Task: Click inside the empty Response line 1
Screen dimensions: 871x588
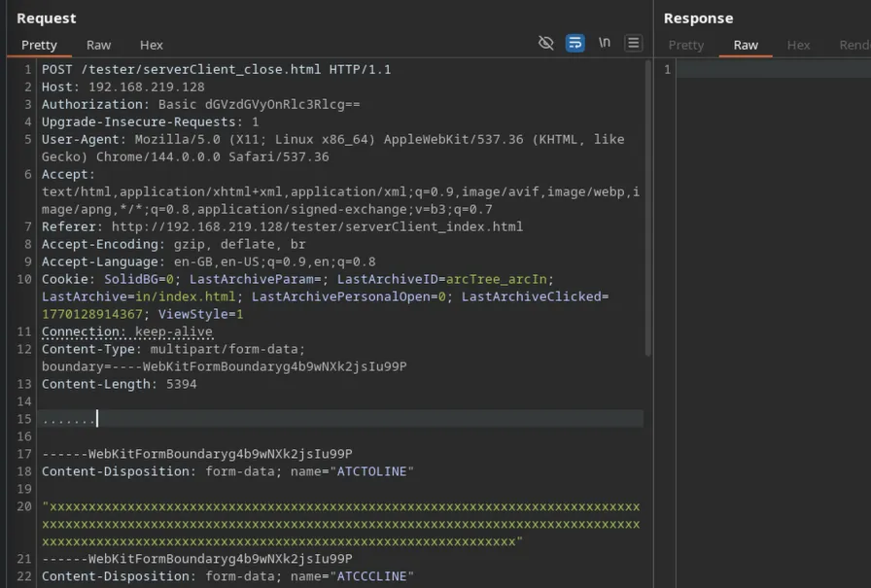Action: pos(773,69)
